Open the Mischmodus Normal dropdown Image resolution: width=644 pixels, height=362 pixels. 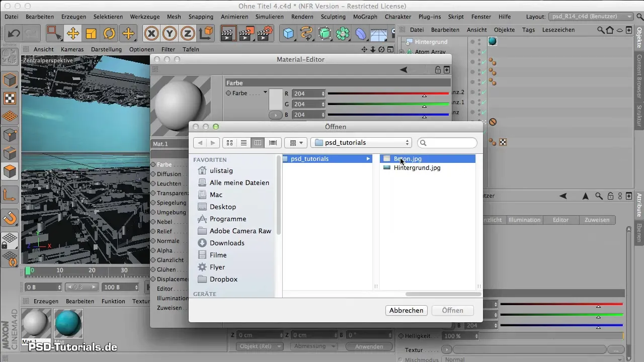pos(533,359)
